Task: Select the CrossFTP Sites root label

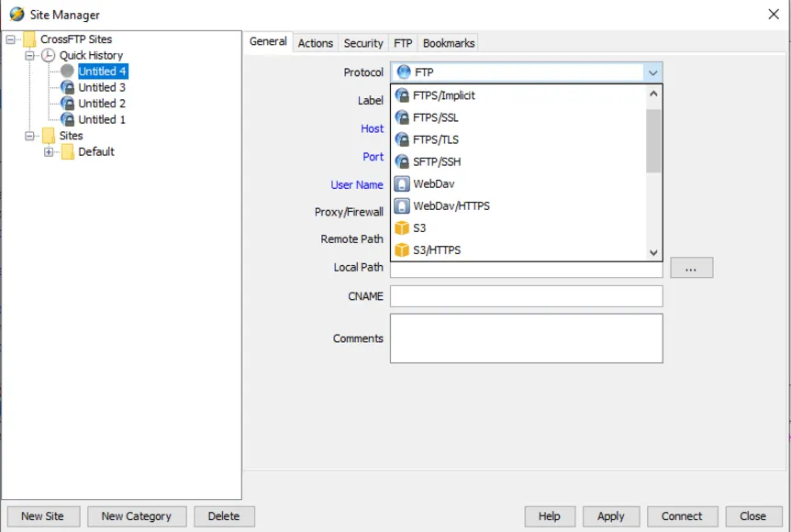Action: click(x=76, y=39)
